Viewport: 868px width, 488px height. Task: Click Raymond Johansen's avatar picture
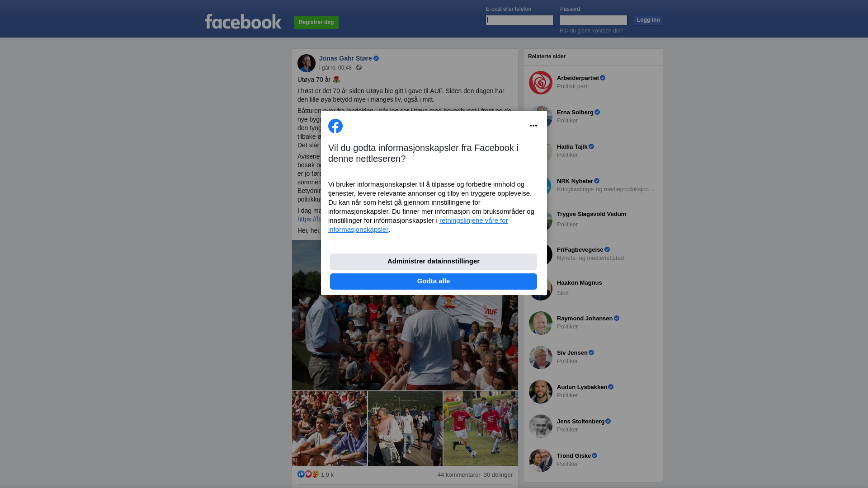pyautogui.click(x=541, y=323)
